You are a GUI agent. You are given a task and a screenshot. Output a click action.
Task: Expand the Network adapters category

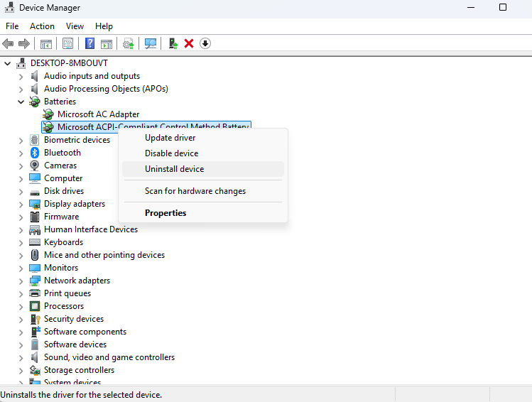pos(21,281)
